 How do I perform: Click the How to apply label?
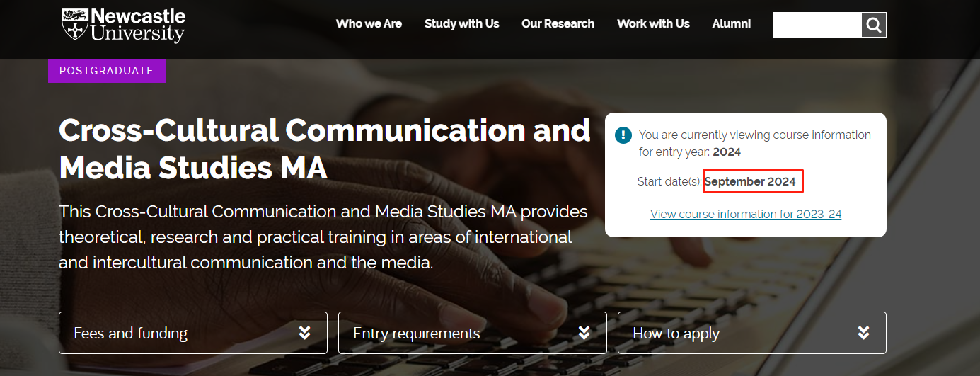point(676,334)
